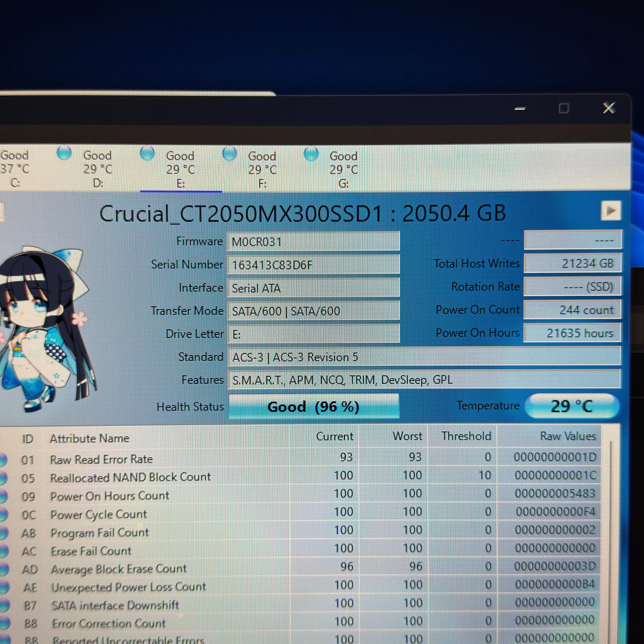
Task: Click the Drive Letter field E:
Action: pos(313,334)
